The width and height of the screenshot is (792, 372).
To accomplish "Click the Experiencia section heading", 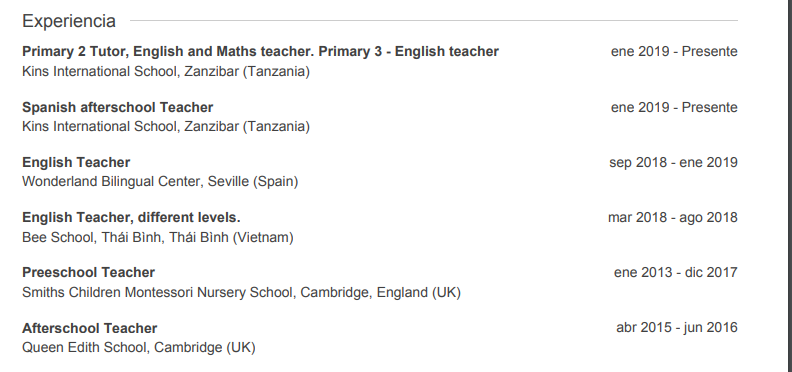I will click(x=69, y=21).
